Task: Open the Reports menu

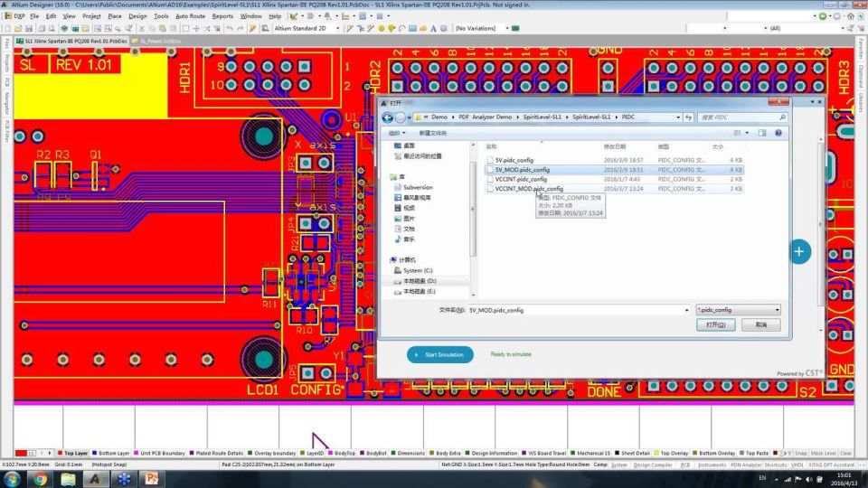Action: [222, 16]
